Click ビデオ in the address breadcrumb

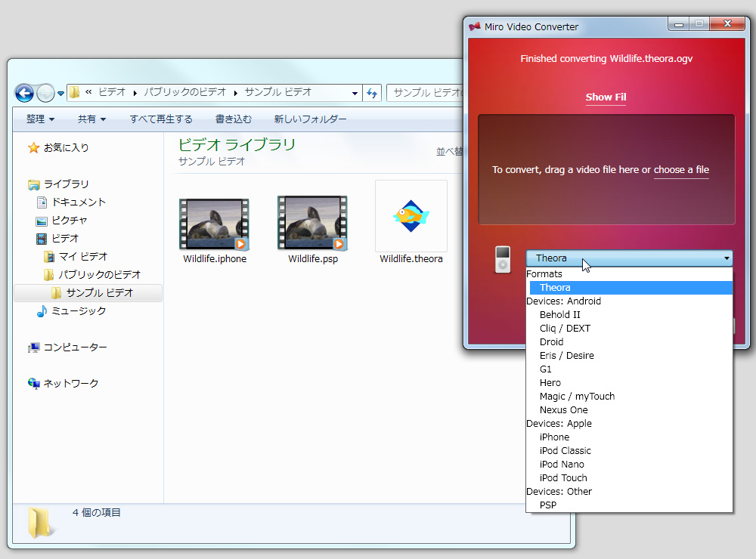click(x=112, y=92)
